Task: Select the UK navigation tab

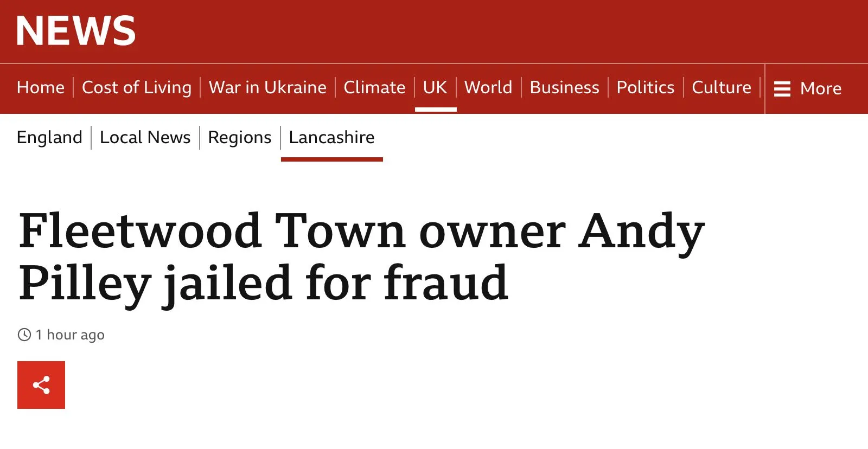Action: pyautogui.click(x=435, y=88)
